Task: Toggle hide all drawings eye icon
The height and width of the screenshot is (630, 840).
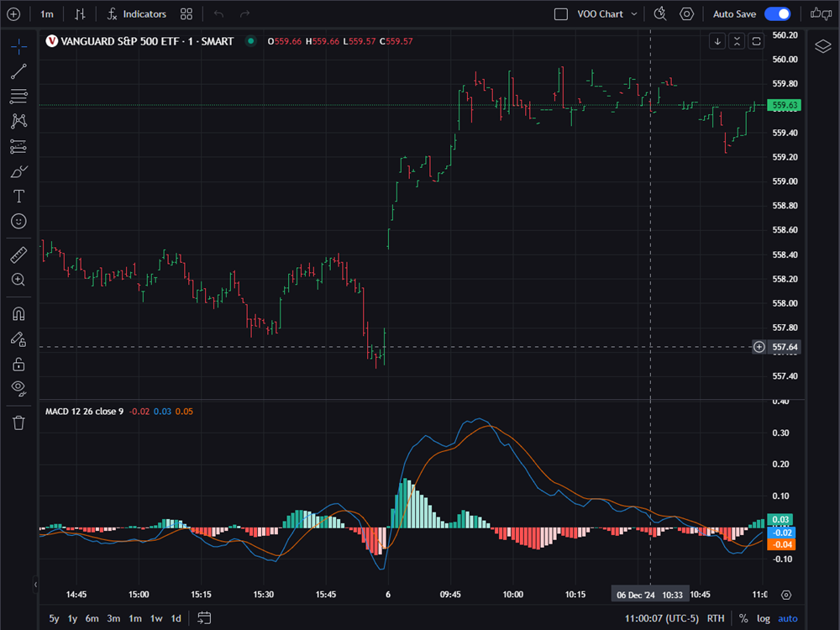Action: (x=18, y=388)
